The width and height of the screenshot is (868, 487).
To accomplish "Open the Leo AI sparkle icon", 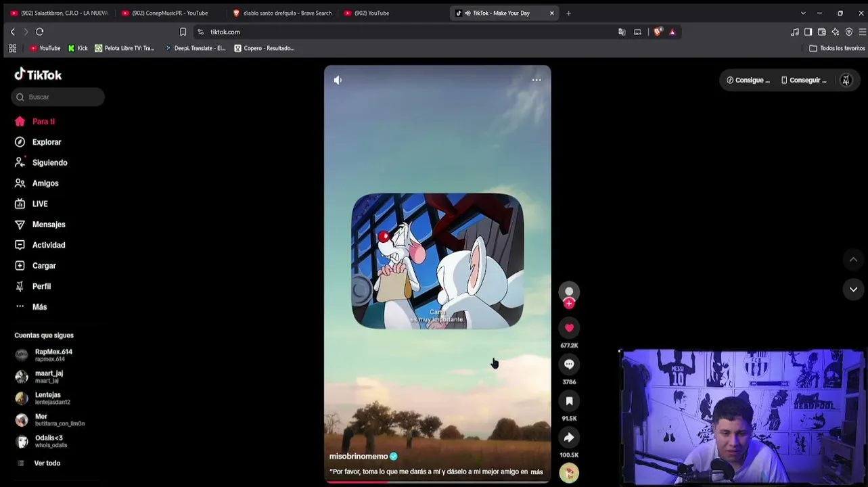I will point(836,32).
